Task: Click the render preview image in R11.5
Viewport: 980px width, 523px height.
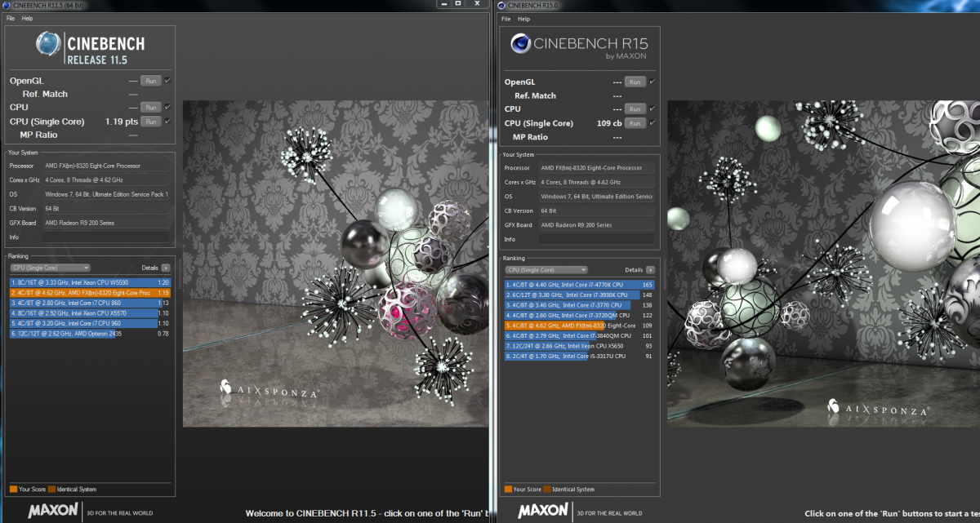Action: (x=335, y=264)
